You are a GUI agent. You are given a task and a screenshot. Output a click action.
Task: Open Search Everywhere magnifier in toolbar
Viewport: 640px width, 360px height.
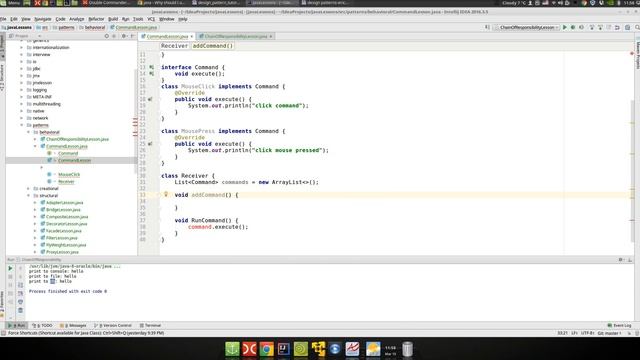click(x=637, y=27)
